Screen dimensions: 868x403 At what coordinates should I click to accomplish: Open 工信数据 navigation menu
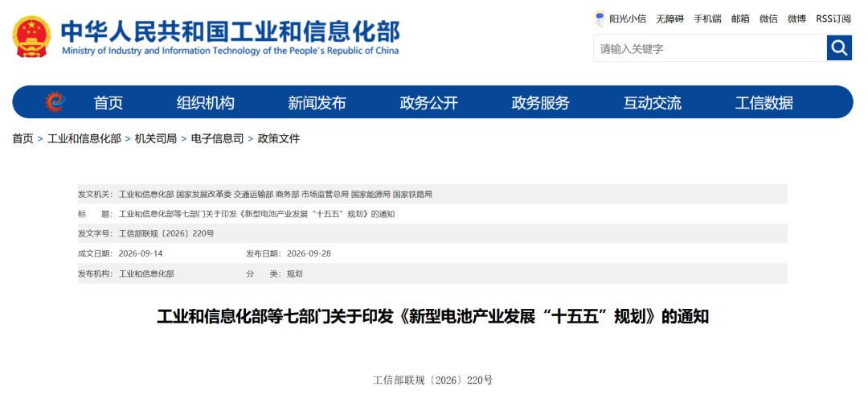click(764, 102)
